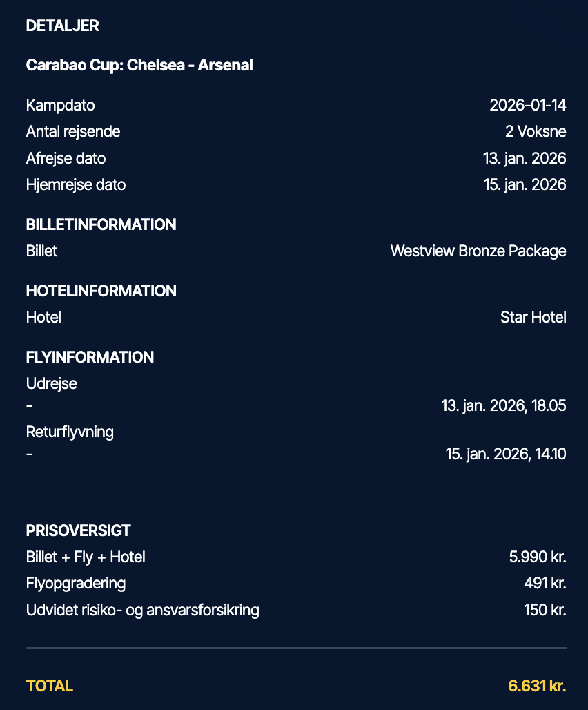This screenshot has height=710, width=588.
Task: Click the PRISOVERSIGT section heading
Action: coord(78,530)
